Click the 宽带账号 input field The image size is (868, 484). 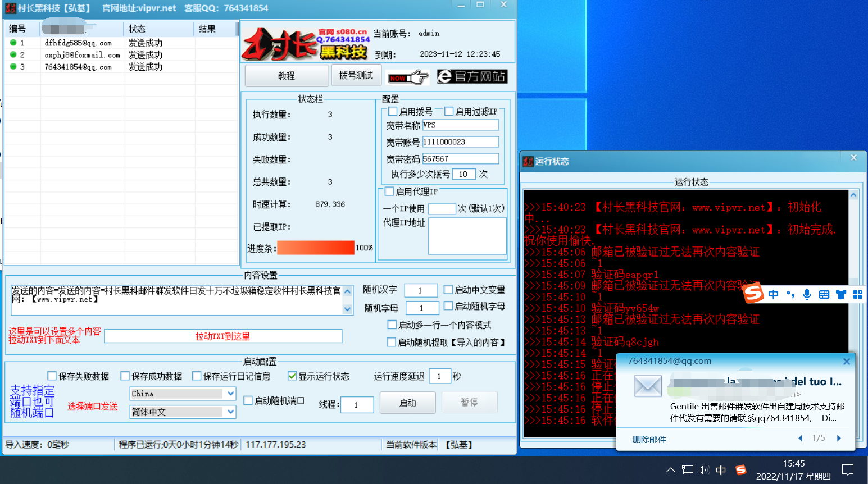(461, 142)
